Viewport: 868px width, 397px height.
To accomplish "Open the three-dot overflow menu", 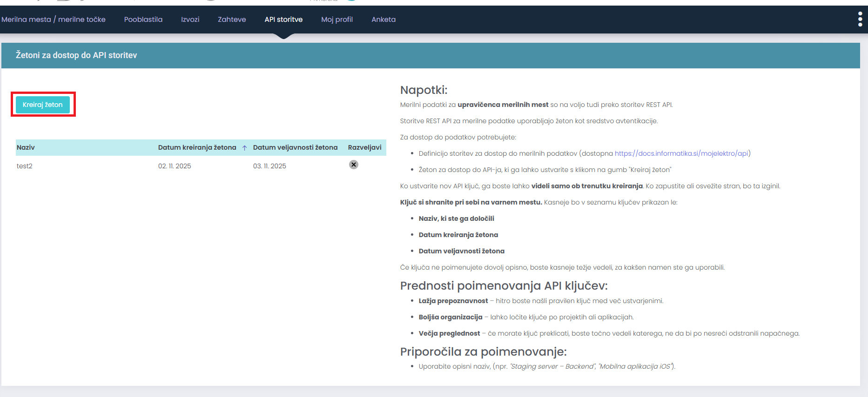I will (860, 19).
